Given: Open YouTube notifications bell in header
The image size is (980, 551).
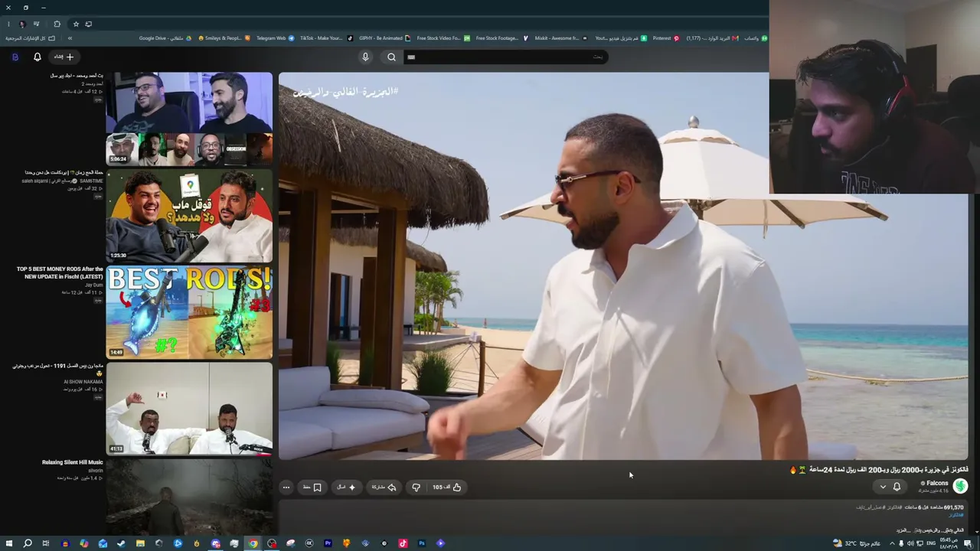Looking at the screenshot, I should (38, 57).
